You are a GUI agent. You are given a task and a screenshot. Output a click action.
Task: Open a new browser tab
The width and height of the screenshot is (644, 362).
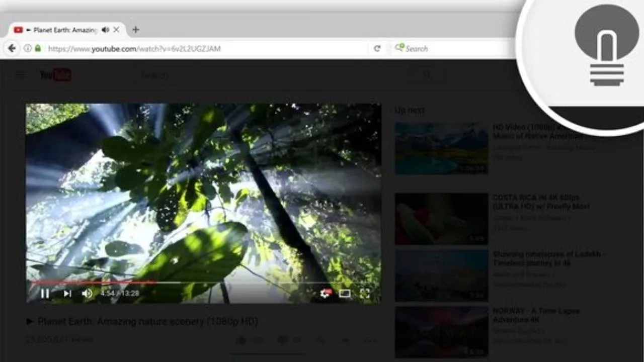click(x=135, y=30)
